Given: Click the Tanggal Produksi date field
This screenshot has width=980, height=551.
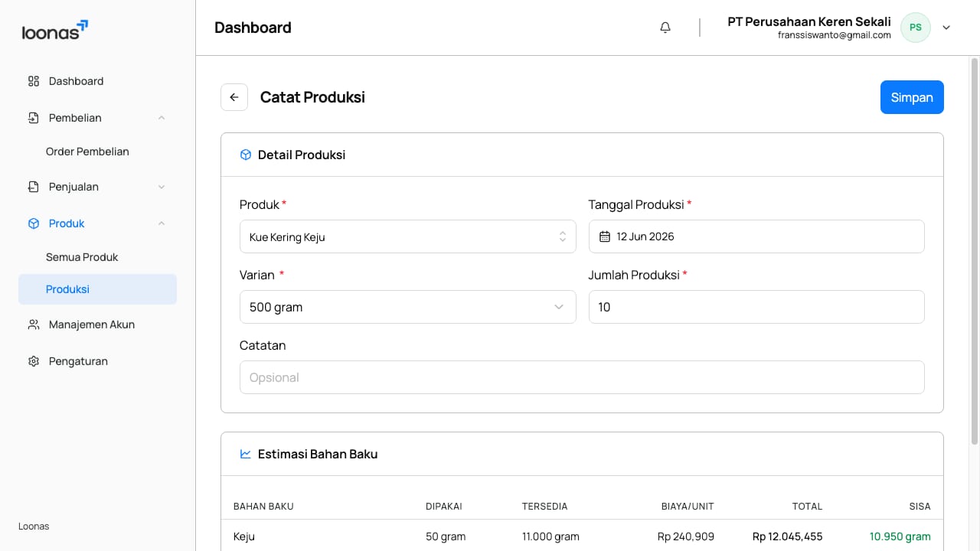Looking at the screenshot, I should coord(756,236).
